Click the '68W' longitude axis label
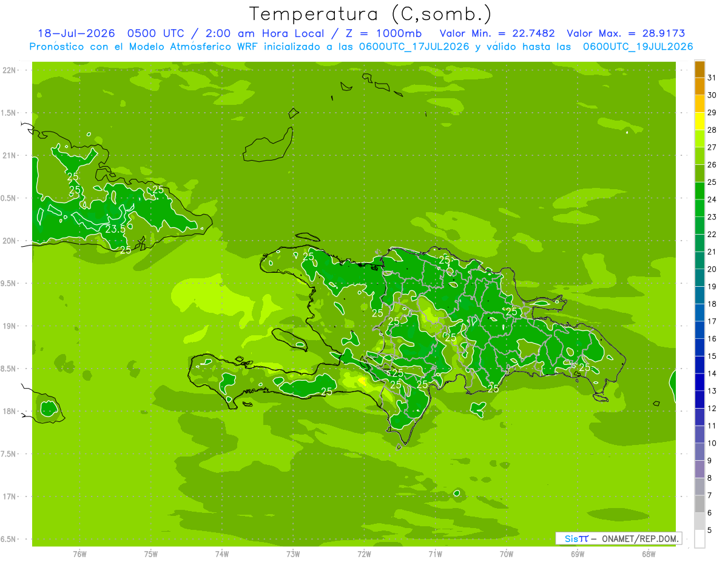Viewport: 728px width, 562px height. click(x=649, y=554)
